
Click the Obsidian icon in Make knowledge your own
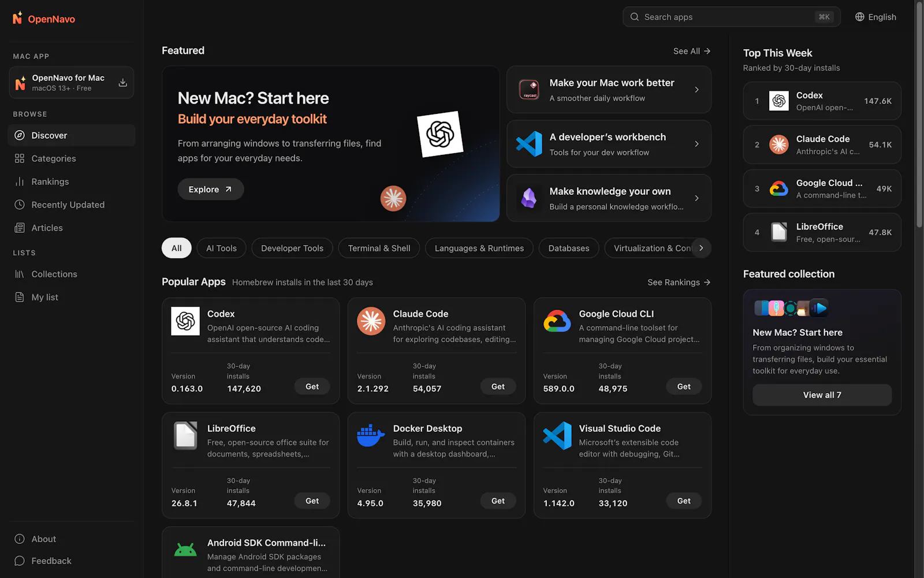(529, 198)
